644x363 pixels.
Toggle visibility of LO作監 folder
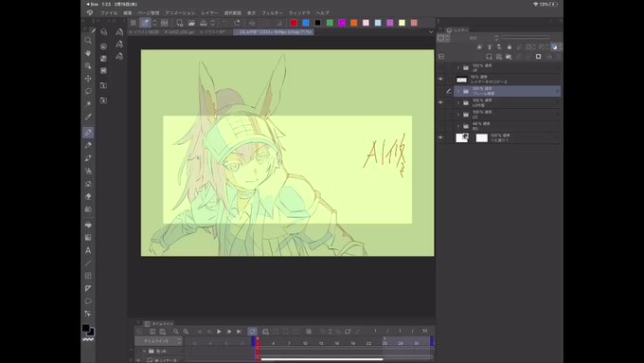(x=440, y=102)
